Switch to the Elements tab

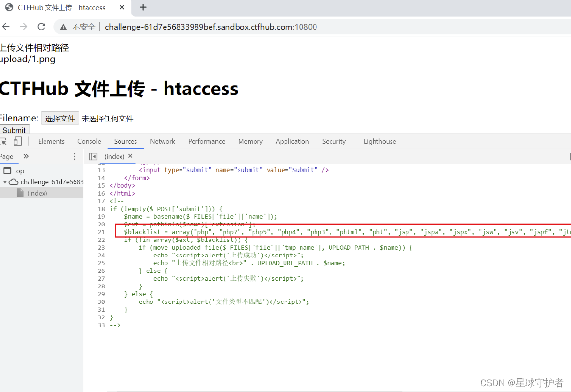coord(51,141)
